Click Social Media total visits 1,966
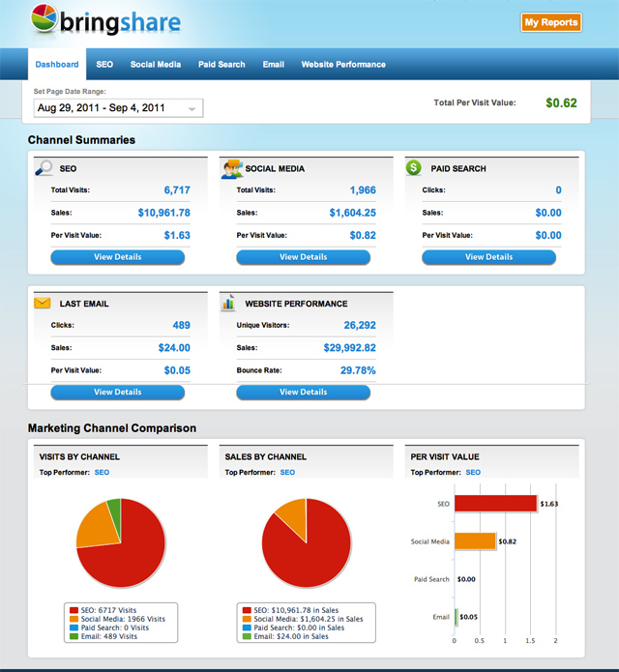 [363, 190]
